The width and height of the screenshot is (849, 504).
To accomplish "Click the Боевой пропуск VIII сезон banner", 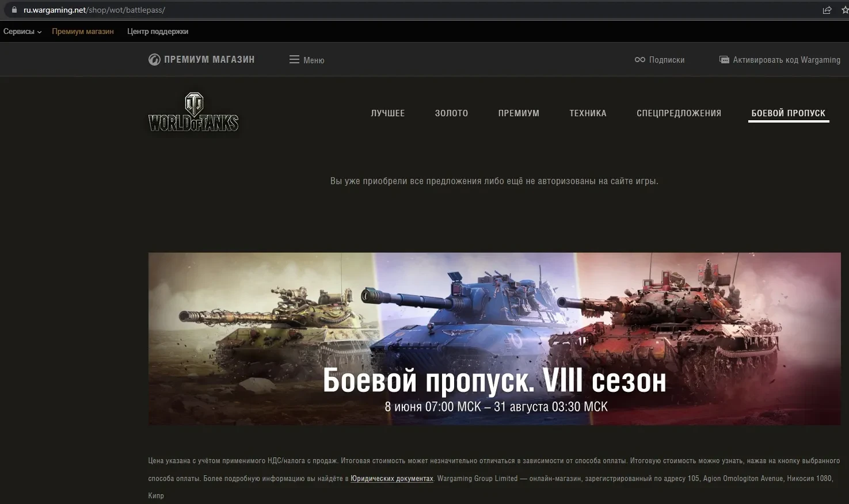I will coord(494,339).
